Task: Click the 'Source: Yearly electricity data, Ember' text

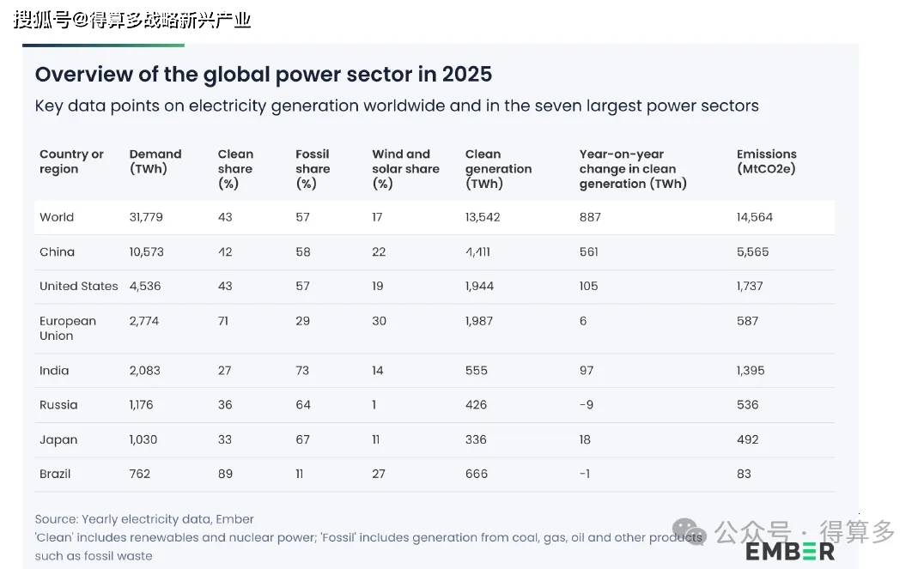Action: [x=143, y=519]
